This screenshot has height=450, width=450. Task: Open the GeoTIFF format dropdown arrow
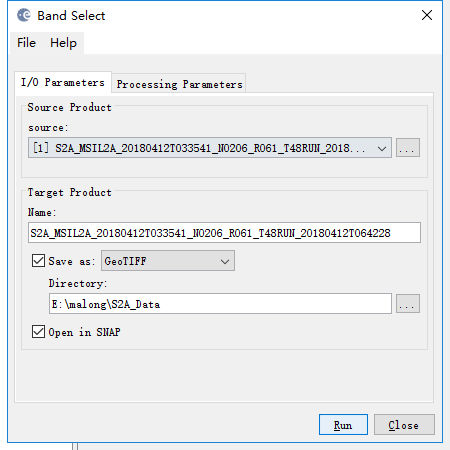tap(225, 261)
